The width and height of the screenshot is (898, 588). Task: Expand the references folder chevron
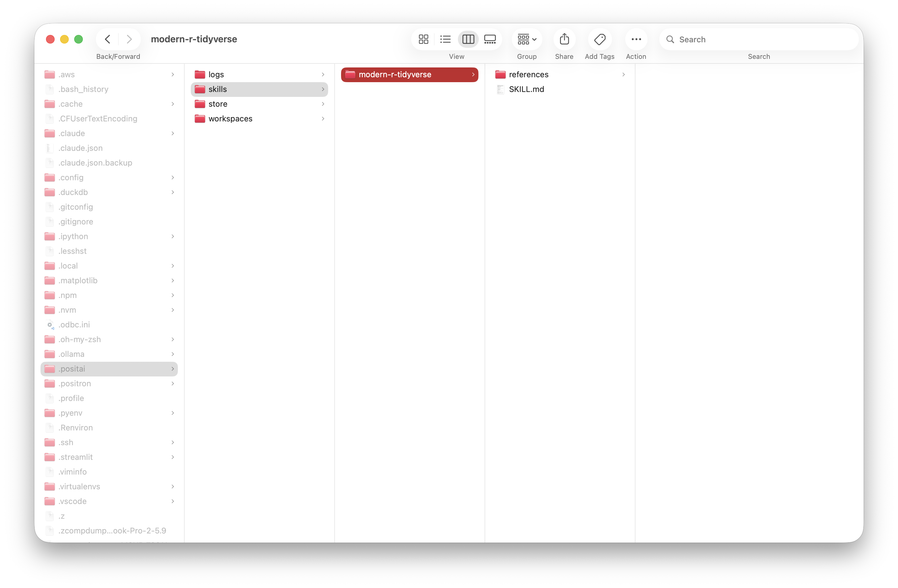click(x=623, y=75)
